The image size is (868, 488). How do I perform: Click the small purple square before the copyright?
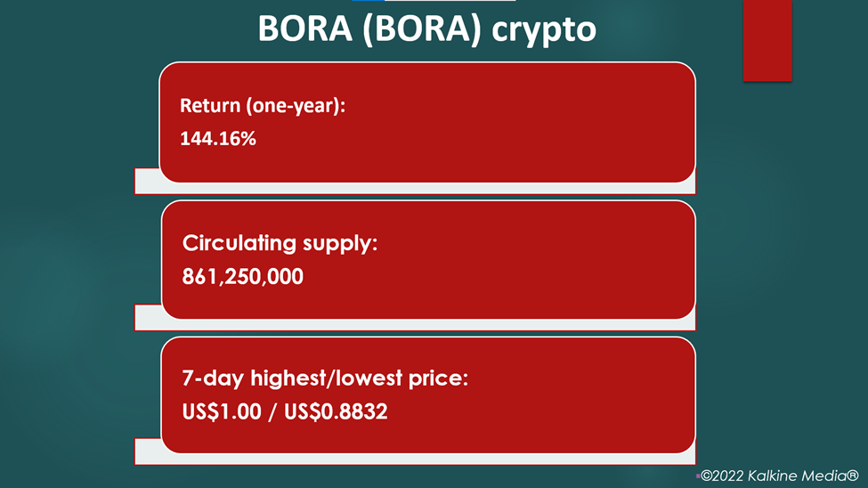click(x=698, y=476)
